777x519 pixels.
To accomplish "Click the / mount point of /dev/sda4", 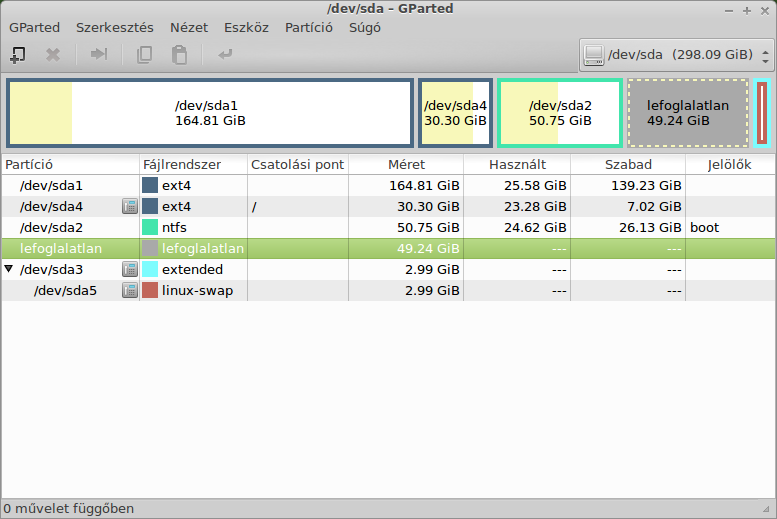I will click(x=254, y=207).
